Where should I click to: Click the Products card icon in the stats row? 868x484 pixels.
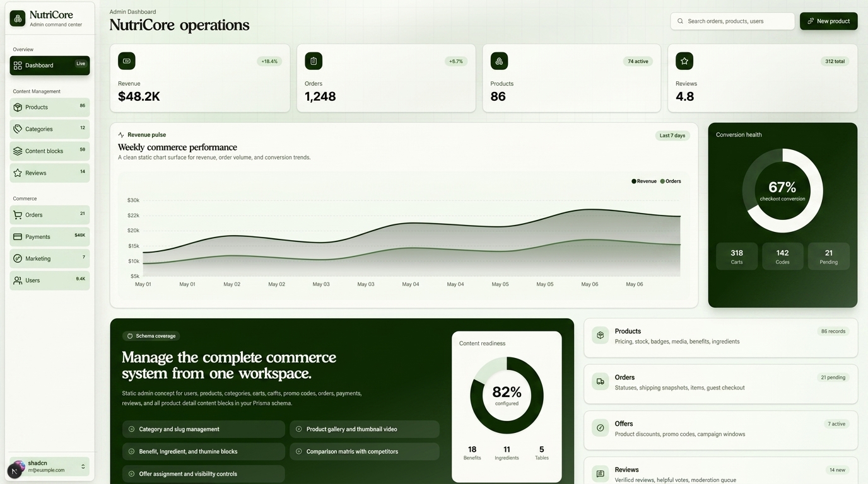click(499, 61)
